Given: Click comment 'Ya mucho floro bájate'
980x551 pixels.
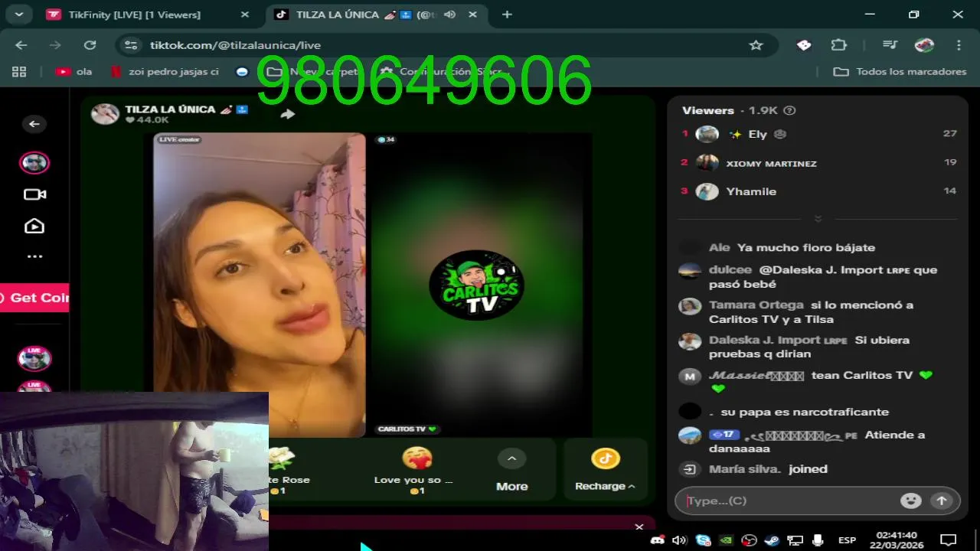Looking at the screenshot, I should tap(805, 247).
